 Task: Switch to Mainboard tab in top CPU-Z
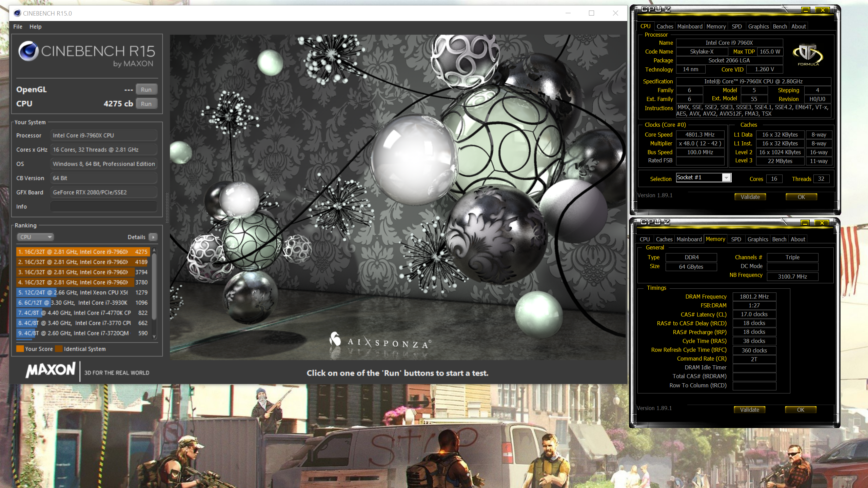[690, 26]
